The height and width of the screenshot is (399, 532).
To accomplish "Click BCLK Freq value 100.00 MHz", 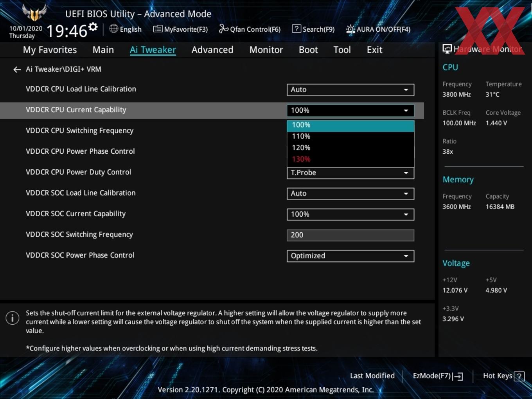I will [459, 123].
